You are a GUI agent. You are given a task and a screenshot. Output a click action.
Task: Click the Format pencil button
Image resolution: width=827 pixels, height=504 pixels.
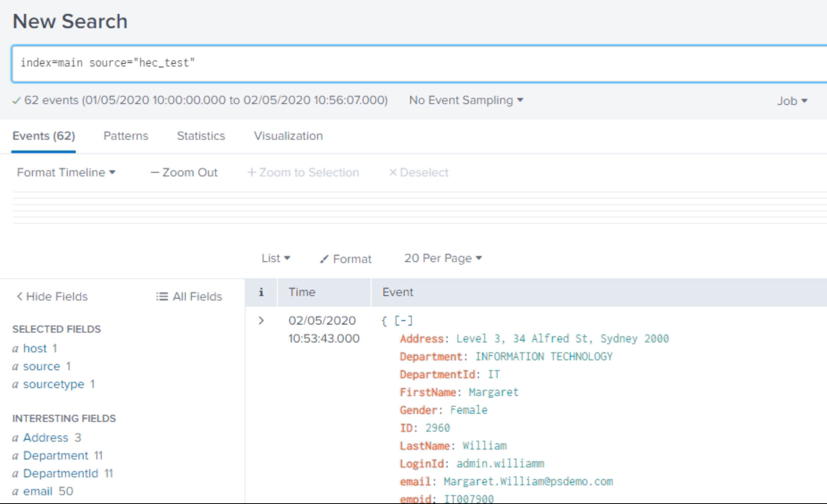346,259
